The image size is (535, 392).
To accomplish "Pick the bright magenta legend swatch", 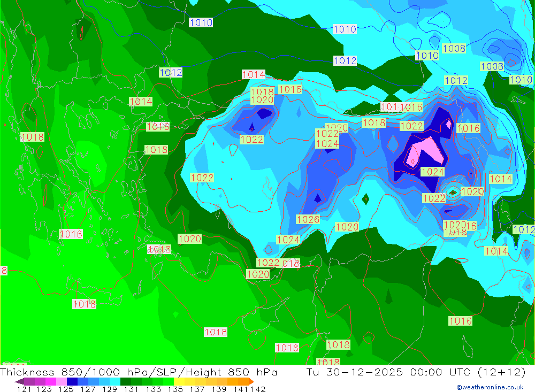I will pyautogui.click(x=50, y=381).
